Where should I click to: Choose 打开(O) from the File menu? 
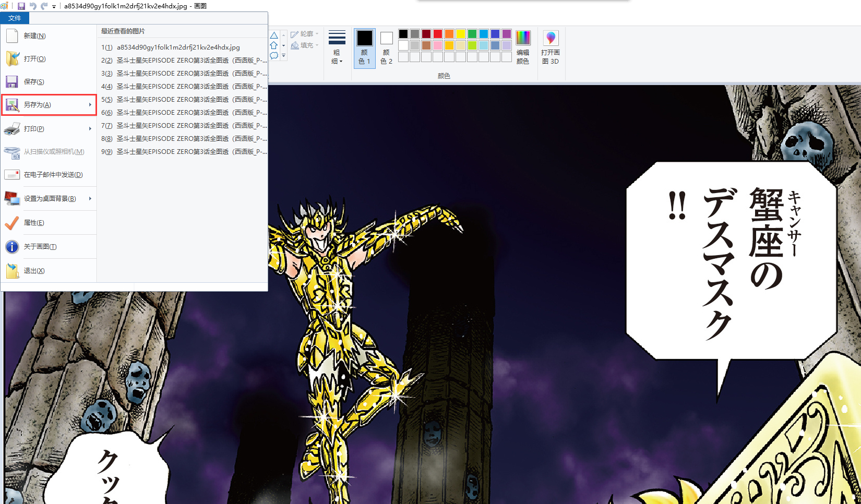49,59
